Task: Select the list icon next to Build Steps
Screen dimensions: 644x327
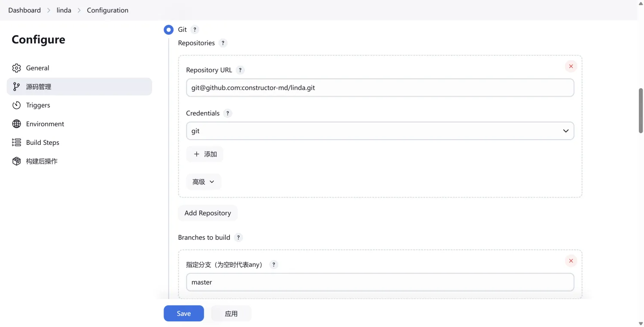Action: click(16, 142)
